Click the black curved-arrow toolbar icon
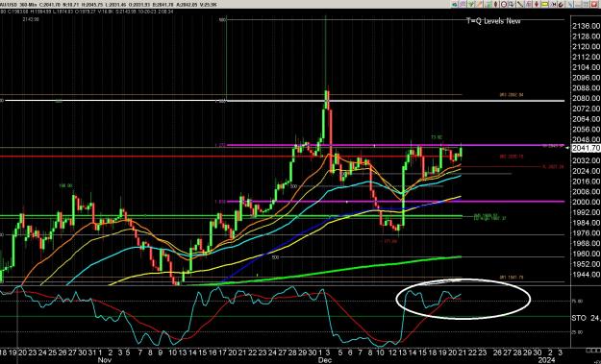Viewport: 601px width, 364px height. tap(562, 4)
